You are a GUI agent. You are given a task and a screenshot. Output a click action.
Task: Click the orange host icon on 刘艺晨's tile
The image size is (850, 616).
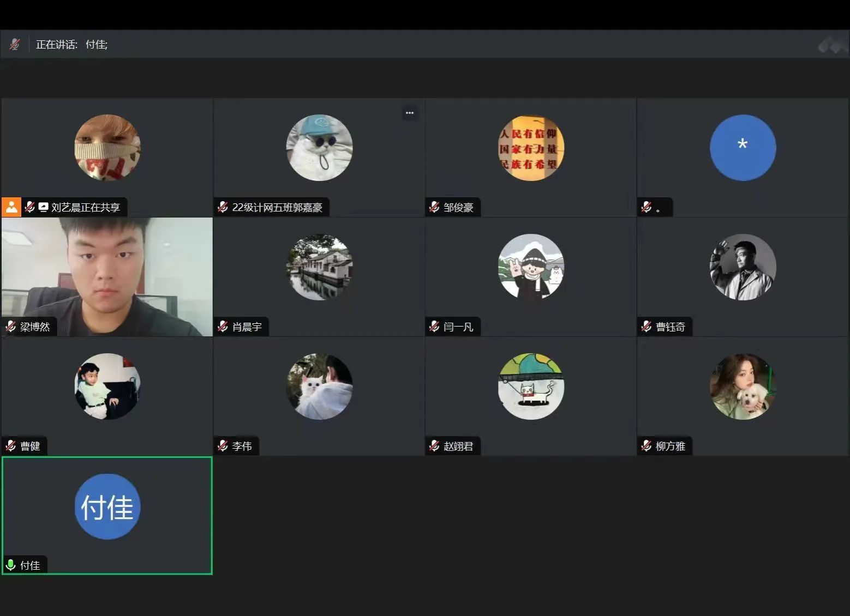click(x=11, y=207)
